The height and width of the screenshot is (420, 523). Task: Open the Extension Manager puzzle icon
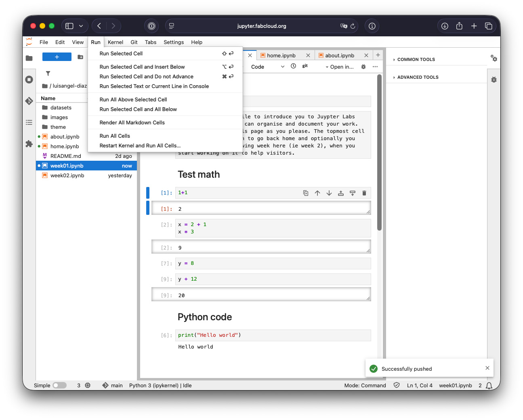click(x=29, y=144)
